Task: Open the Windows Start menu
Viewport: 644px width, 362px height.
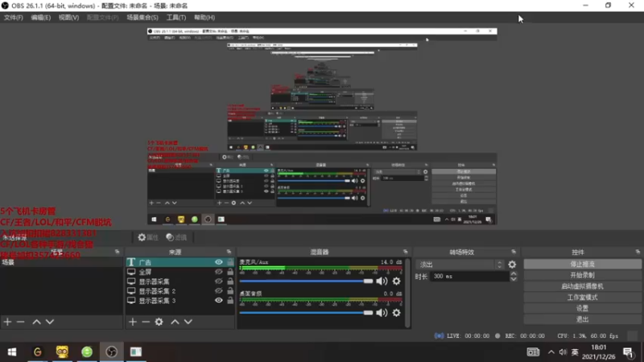Action: coord(12,352)
